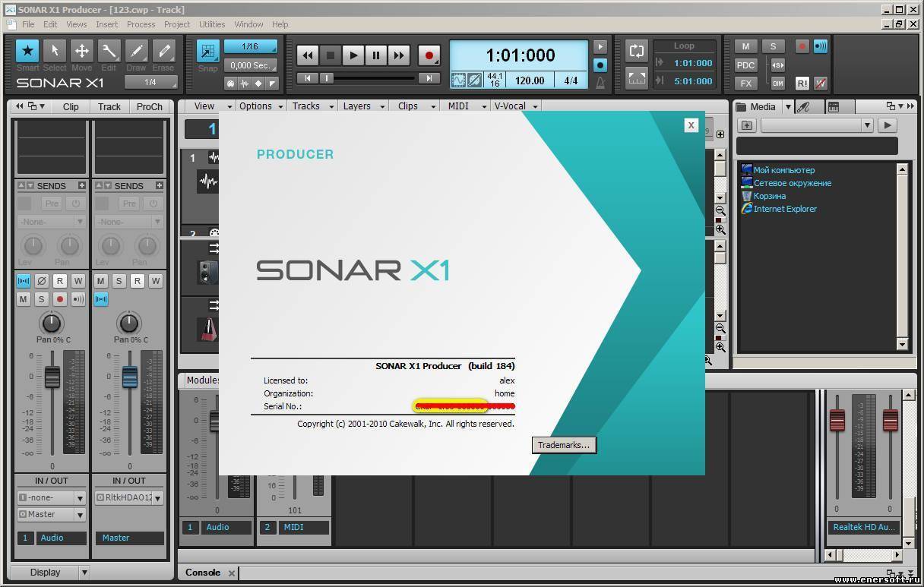Open the Utilities menu
Screen dimensions: 924x587
pyautogui.click(x=212, y=24)
